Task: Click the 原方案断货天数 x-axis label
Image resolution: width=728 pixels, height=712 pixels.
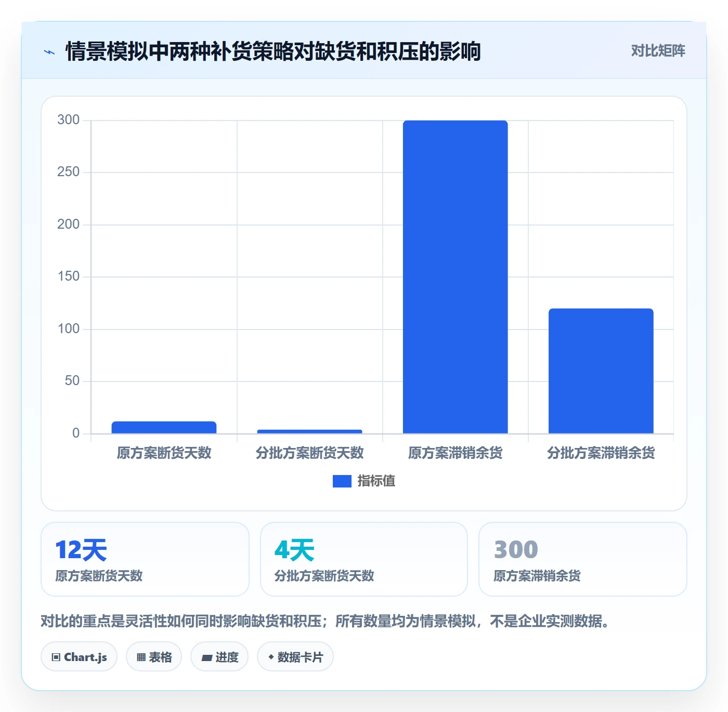Action: 164,453
